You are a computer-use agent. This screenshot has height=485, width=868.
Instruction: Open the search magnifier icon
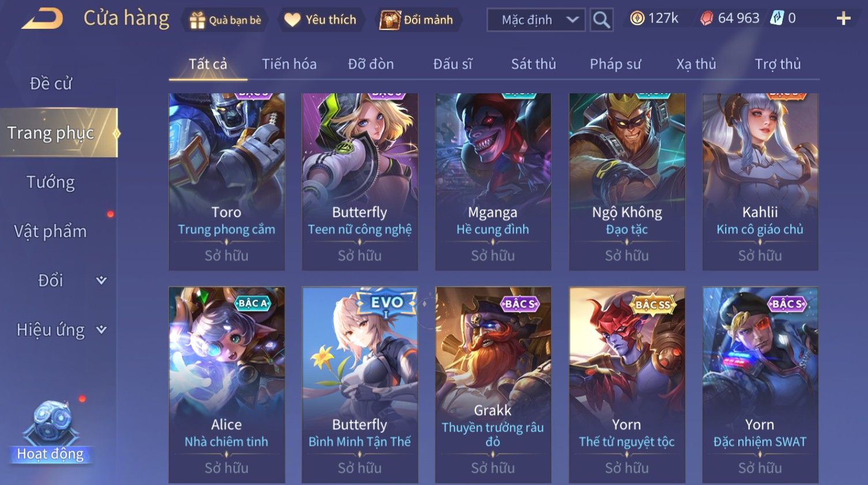pyautogui.click(x=601, y=20)
